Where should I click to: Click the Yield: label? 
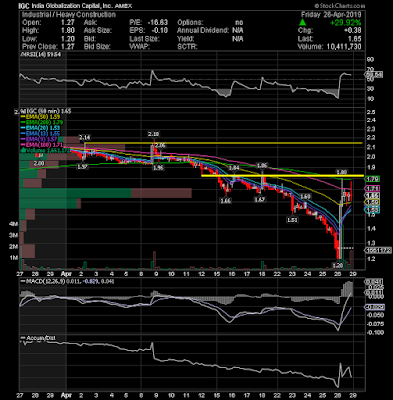pos(186,39)
